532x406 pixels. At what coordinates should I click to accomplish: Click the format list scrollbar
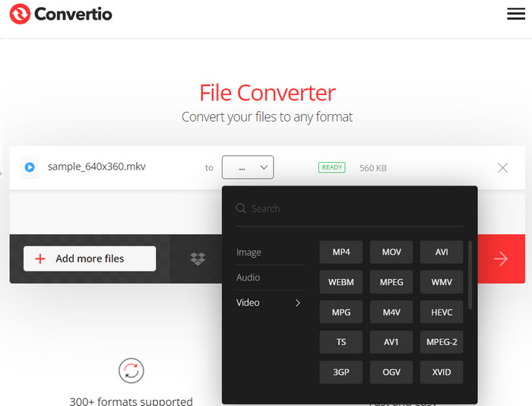[x=470, y=275]
